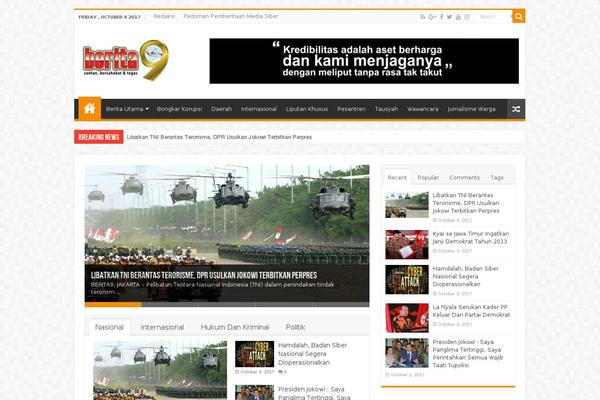Open sidebar thumbnail for Libatkan TNI article

coord(407,205)
